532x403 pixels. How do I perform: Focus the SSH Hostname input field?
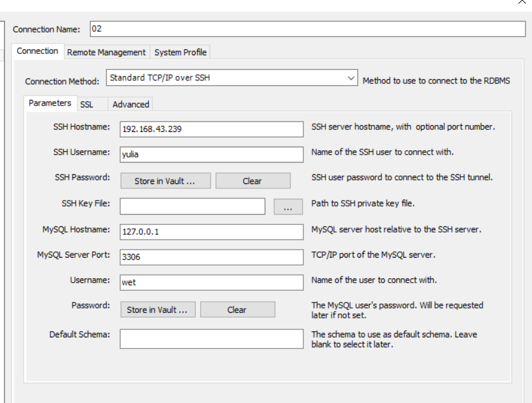click(x=211, y=129)
